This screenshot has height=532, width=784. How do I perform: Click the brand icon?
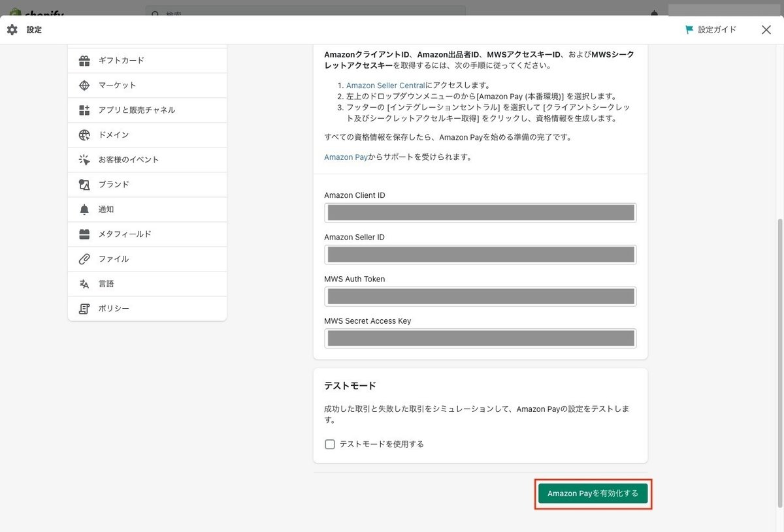(x=84, y=185)
